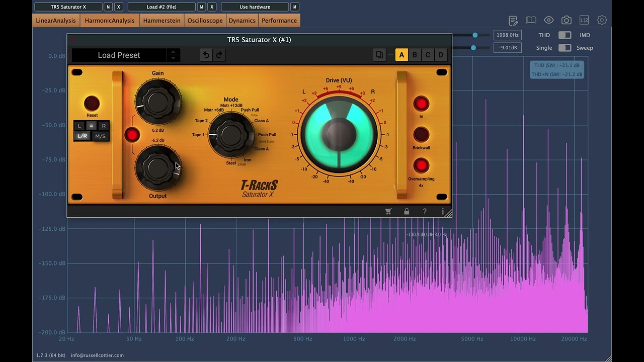Screen dimensions: 644x362
Task: Toggle the THD / IMD switch
Action: tap(565, 35)
